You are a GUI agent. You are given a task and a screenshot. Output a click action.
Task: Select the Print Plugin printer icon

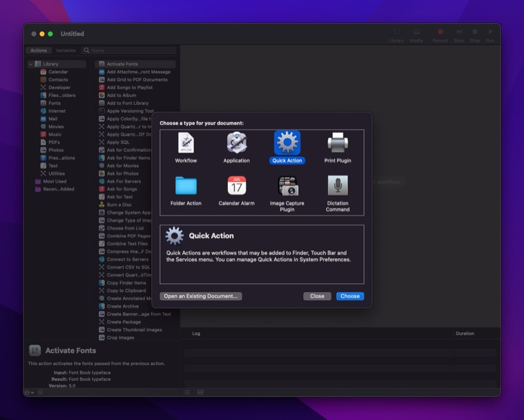(337, 143)
